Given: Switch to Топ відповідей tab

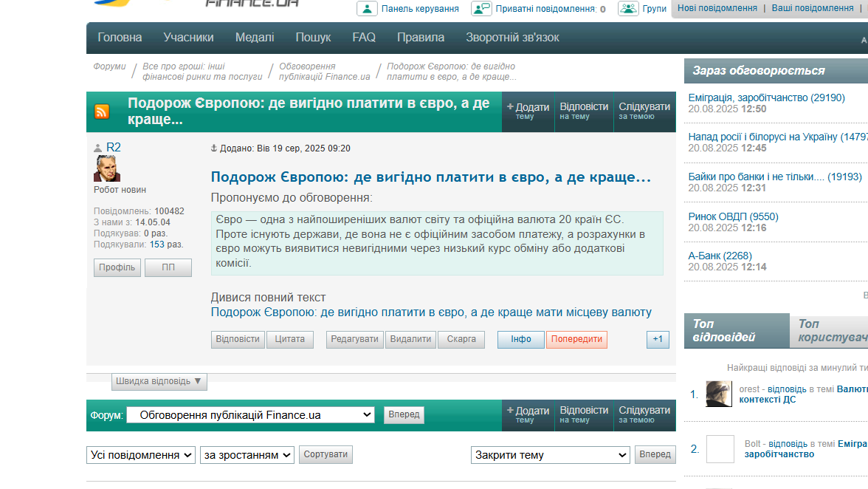Looking at the screenshot, I should tap(737, 331).
